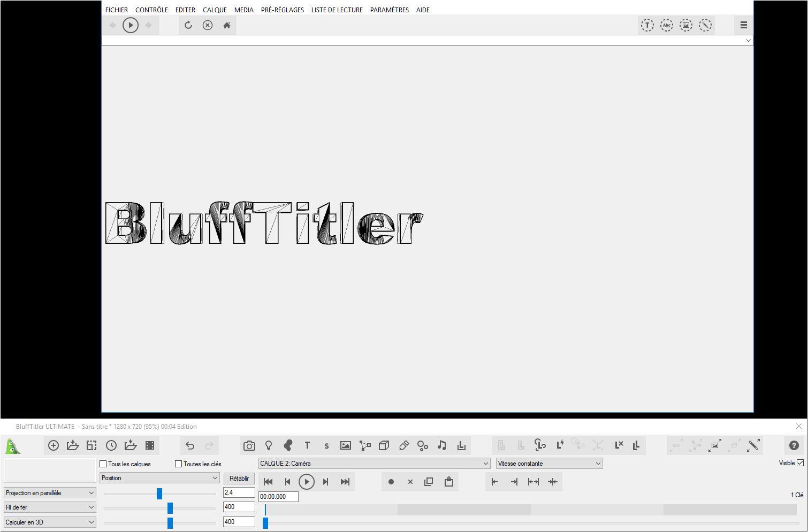Click the L with lightning bolt icon

[560, 445]
